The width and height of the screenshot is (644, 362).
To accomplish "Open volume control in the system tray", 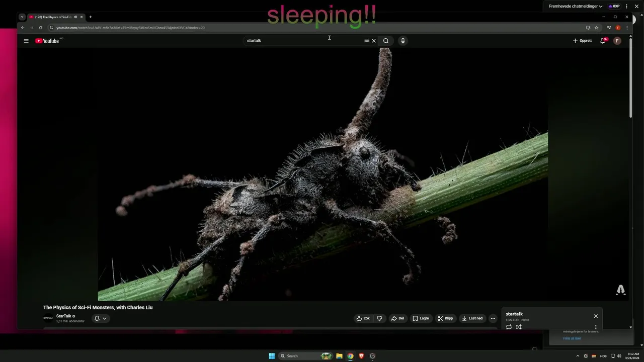I will coord(619,356).
